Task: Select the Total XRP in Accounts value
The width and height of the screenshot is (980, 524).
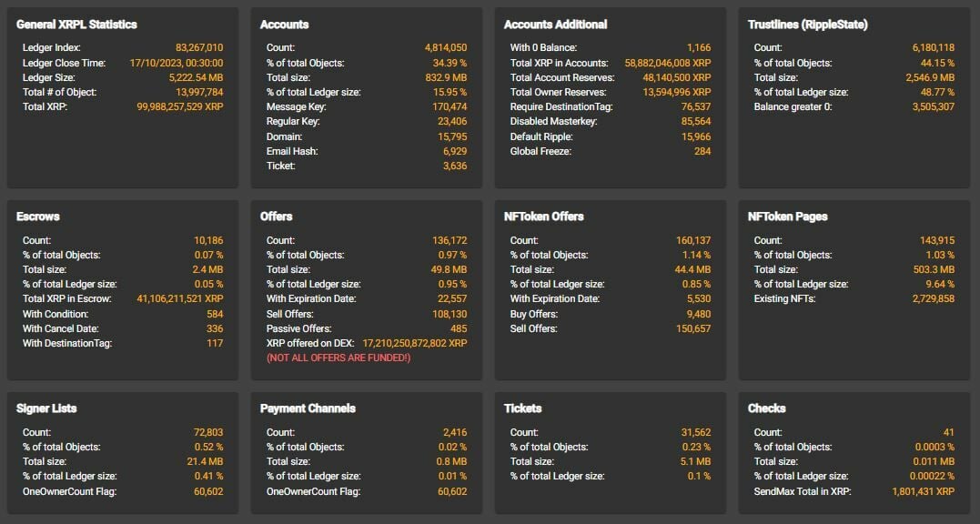Action: [668, 63]
